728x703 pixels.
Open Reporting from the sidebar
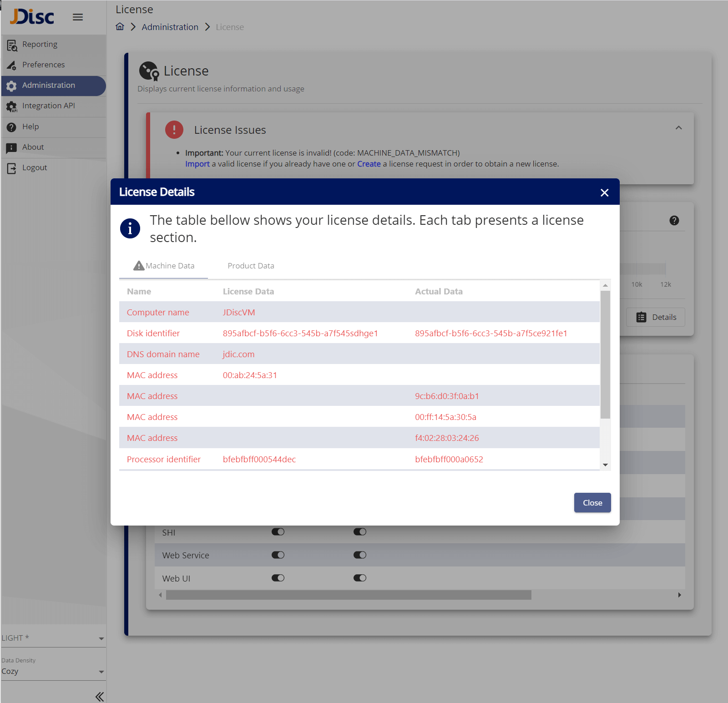coord(40,44)
